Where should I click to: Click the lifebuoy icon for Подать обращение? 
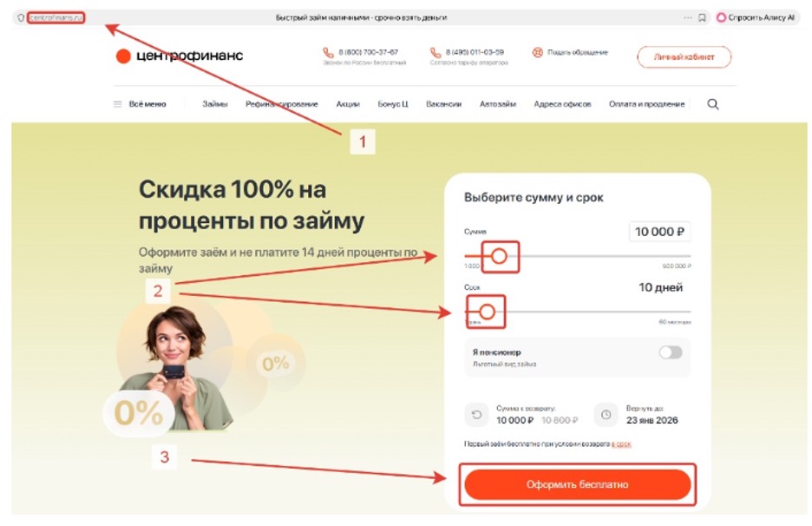click(x=538, y=52)
